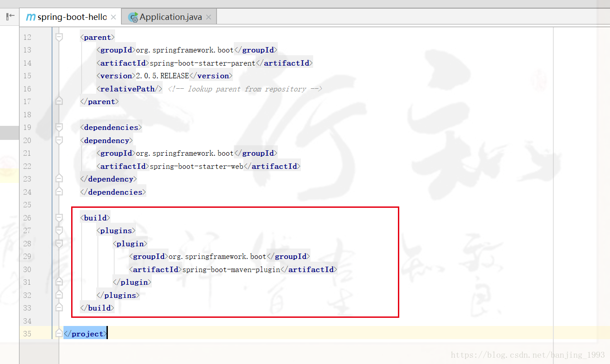Click 'org.springframework.boot' on line 13
This screenshot has height=364, width=610.
(x=185, y=50)
